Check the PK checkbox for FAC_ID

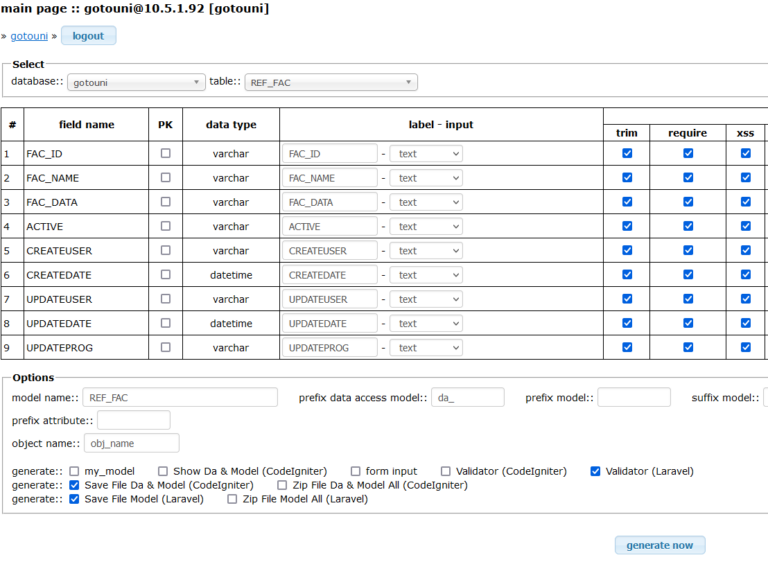(165, 153)
